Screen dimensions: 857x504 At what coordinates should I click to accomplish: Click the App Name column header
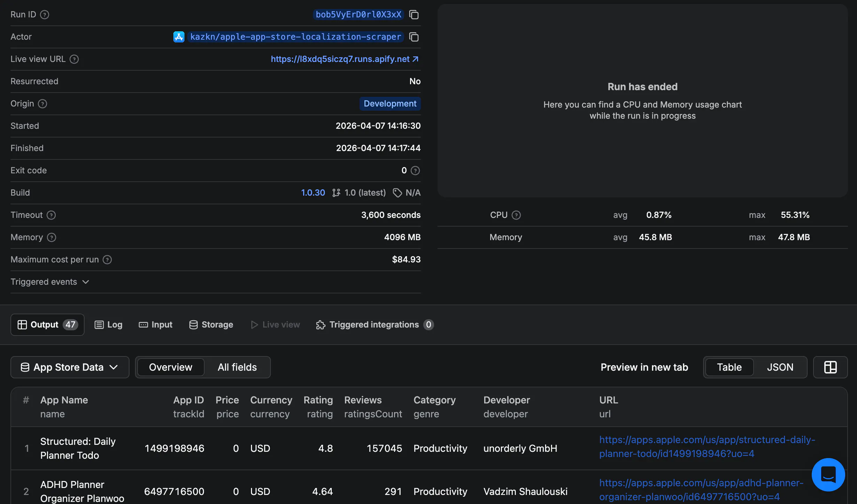tap(64, 400)
